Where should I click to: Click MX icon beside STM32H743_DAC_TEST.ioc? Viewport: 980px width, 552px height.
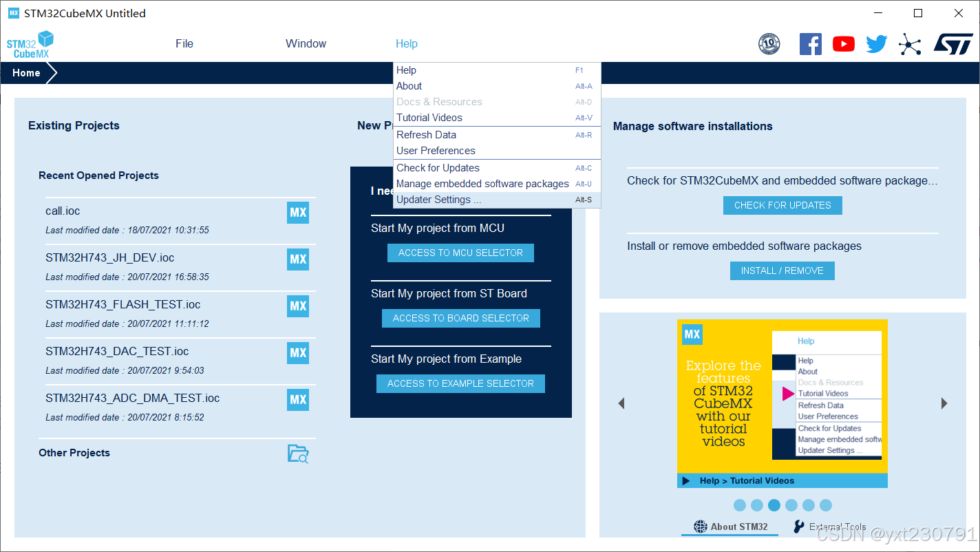pos(298,353)
